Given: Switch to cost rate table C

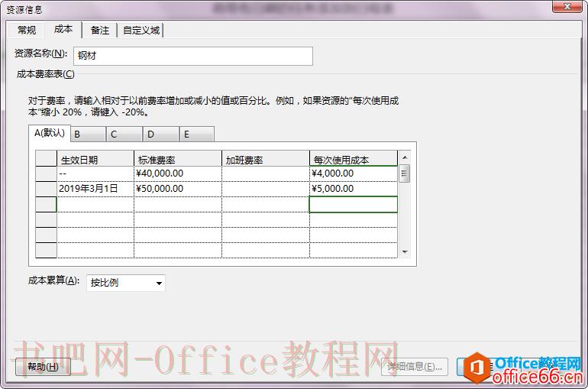Looking at the screenshot, I should [124, 135].
